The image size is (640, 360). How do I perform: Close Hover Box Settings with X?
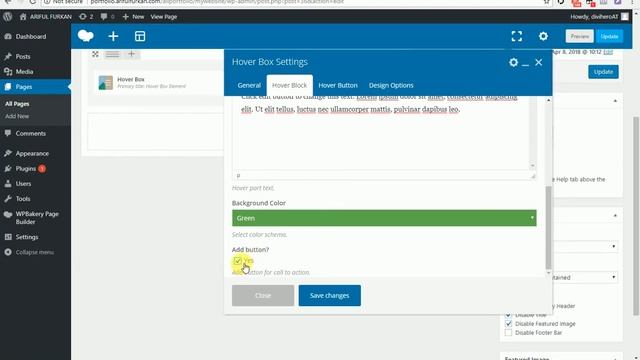point(539,62)
